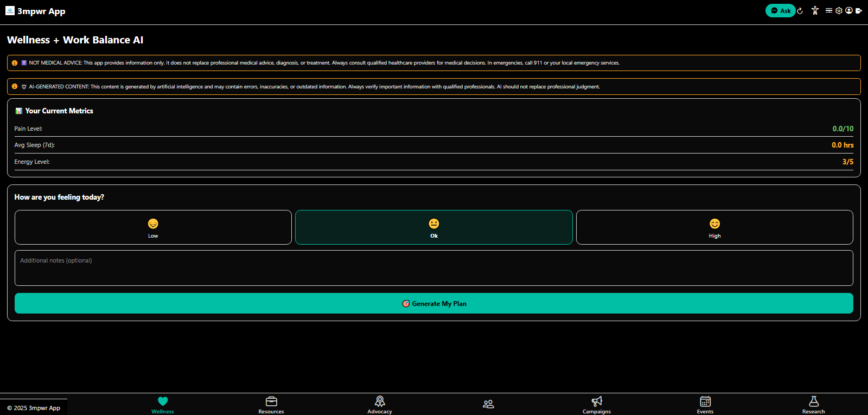
Task: Open the user profile icon
Action: tap(849, 10)
